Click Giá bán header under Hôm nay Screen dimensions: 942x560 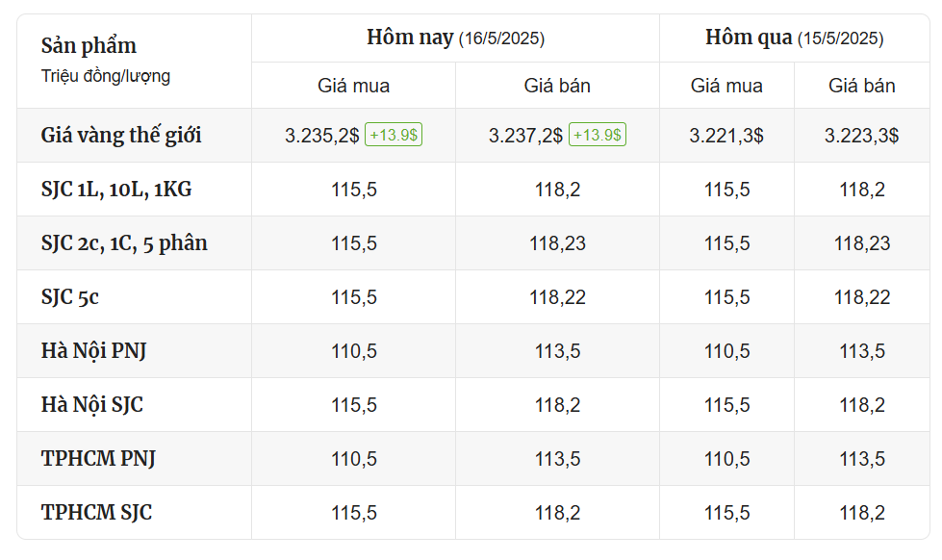pyautogui.click(x=557, y=86)
